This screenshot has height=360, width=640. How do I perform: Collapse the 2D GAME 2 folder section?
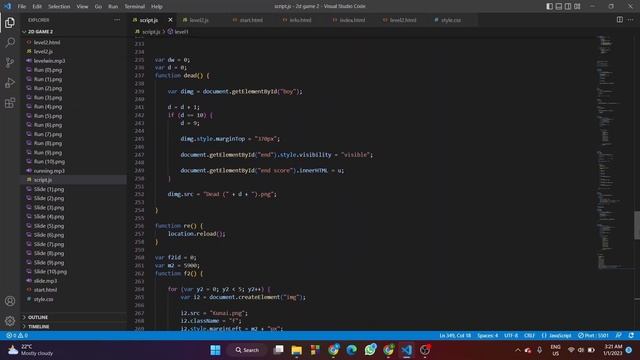73,31
